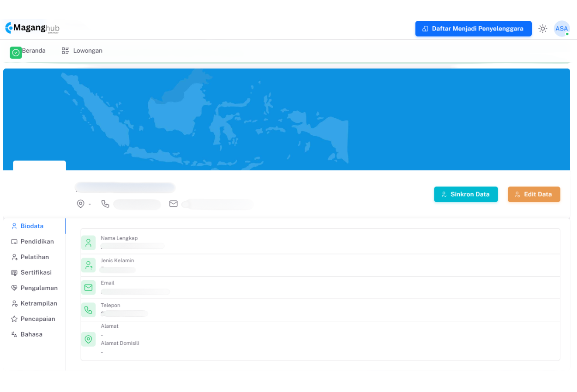Screen dimensions: 577x392
Task: Click the green Email row icon
Action: coord(88,288)
